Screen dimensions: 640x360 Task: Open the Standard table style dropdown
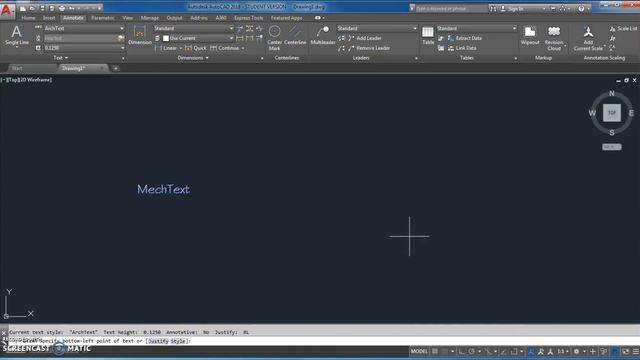pos(514,29)
